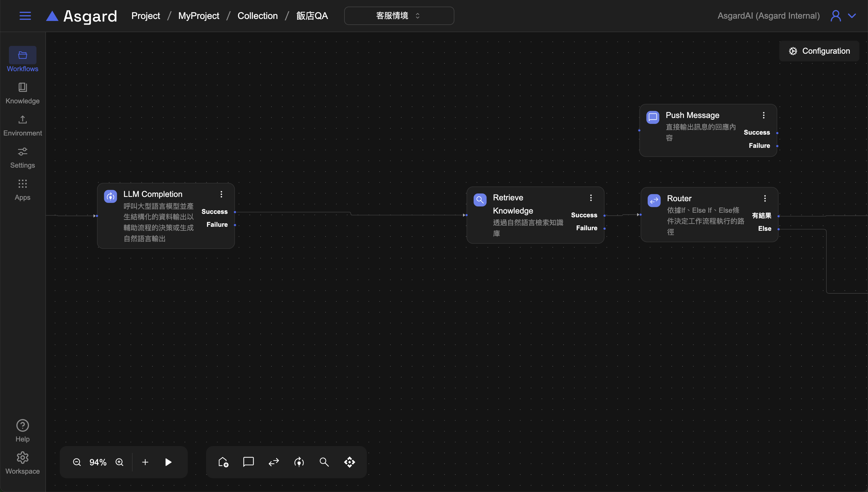
Task: Click the plus icon in zoom toolbar
Action: tap(145, 462)
